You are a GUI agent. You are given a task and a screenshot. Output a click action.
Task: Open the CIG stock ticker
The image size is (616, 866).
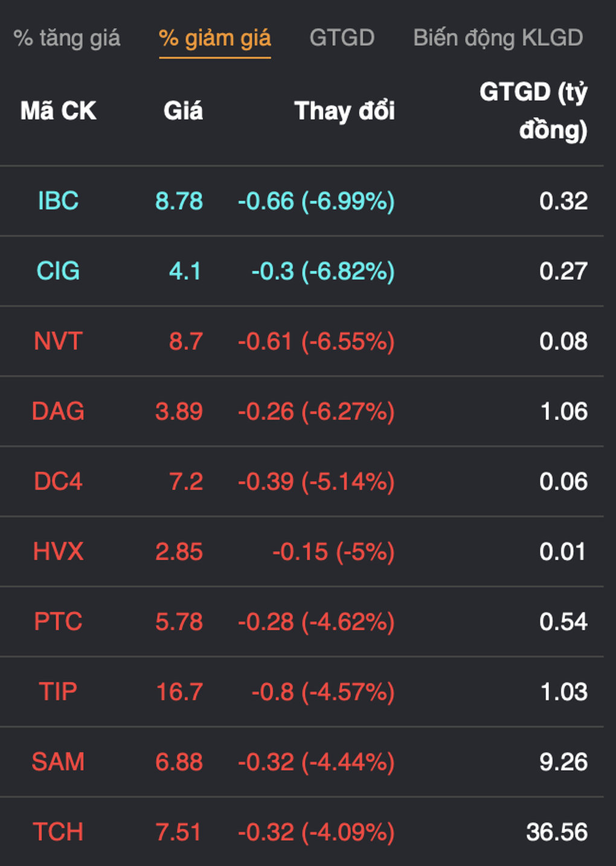pyautogui.click(x=58, y=271)
